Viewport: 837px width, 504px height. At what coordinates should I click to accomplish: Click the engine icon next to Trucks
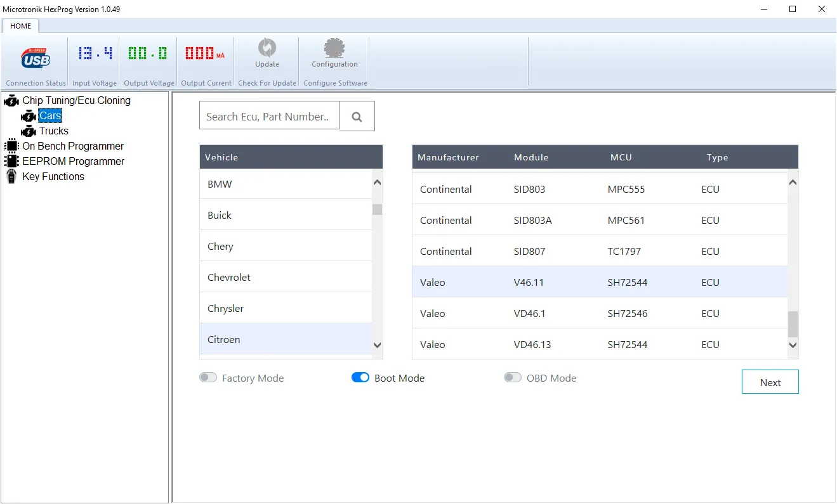click(x=28, y=131)
